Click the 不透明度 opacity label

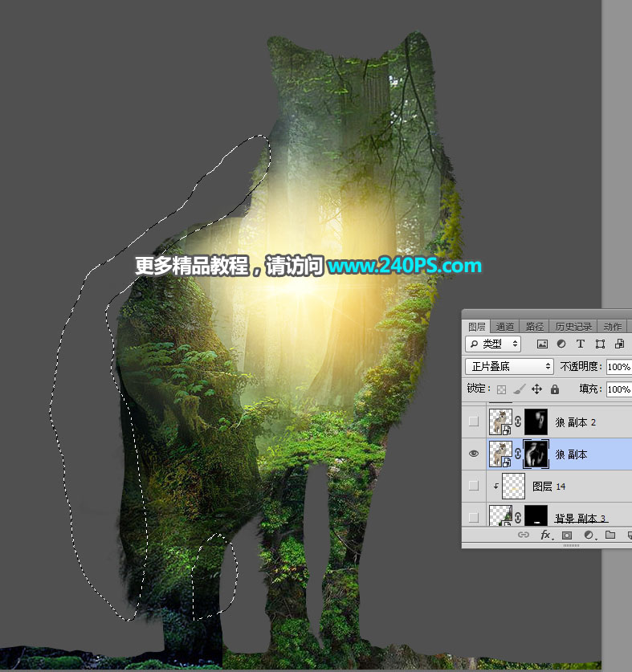coord(581,366)
